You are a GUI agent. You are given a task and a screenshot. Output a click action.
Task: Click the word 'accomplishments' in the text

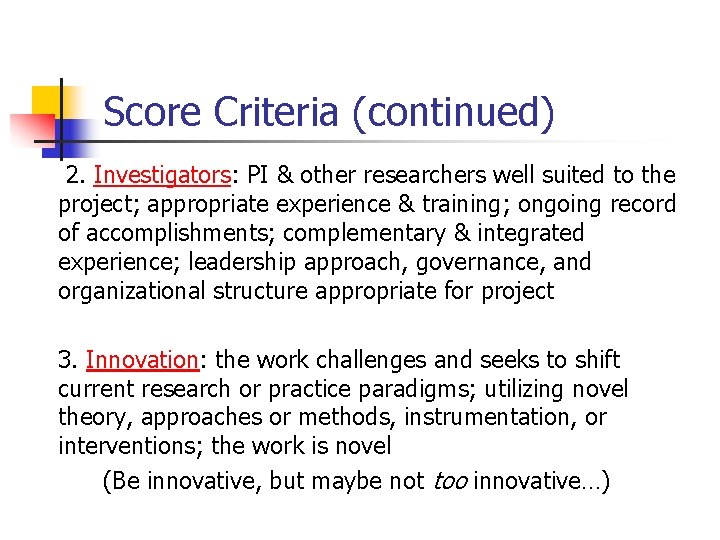click(x=178, y=233)
